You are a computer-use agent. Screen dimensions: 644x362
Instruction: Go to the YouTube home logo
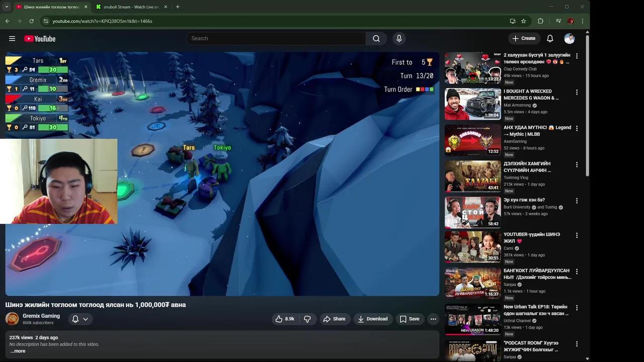coord(40,39)
